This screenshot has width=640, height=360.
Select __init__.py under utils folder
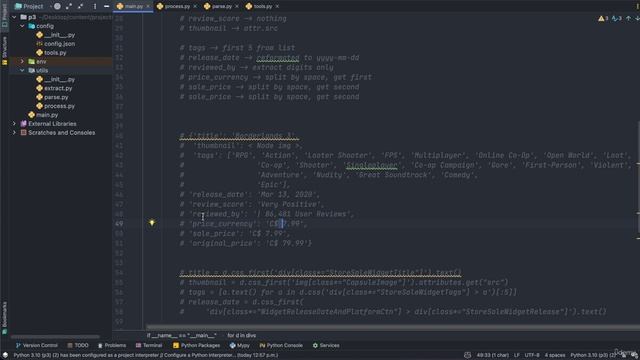(59, 79)
